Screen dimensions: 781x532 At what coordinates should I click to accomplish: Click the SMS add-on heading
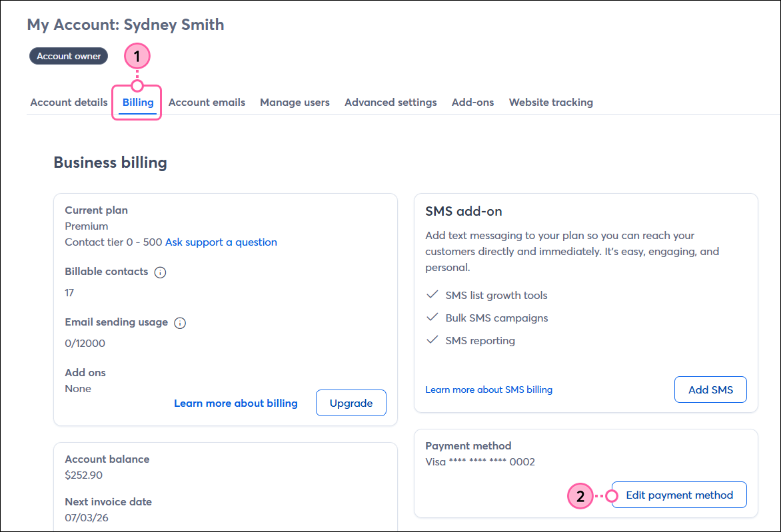464,212
